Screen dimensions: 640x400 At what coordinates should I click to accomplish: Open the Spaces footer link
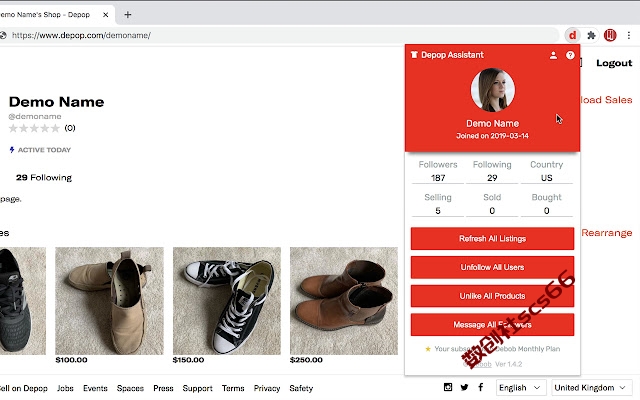[x=130, y=388]
